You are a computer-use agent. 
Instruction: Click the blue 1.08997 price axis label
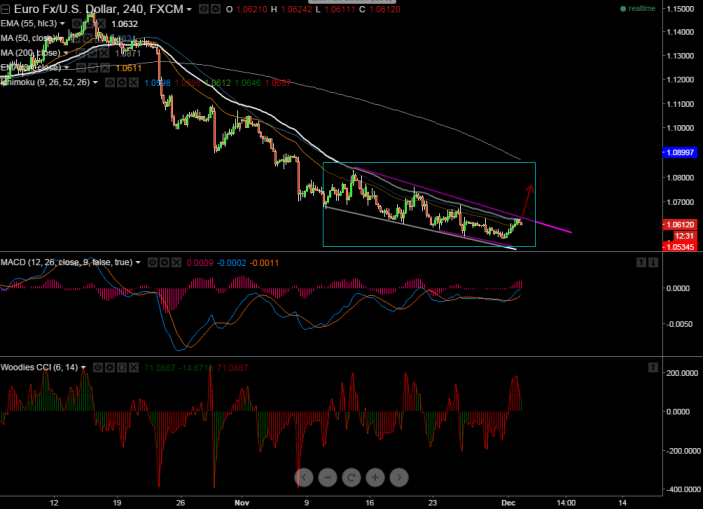point(680,152)
